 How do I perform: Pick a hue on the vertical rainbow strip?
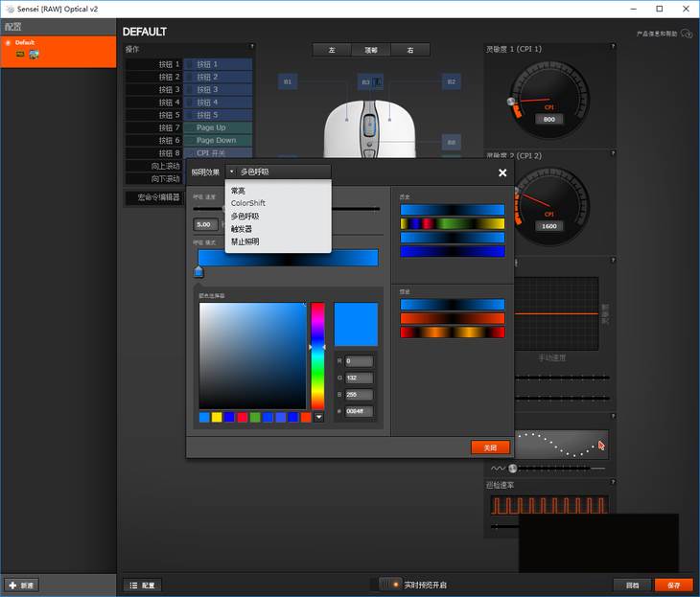click(317, 356)
